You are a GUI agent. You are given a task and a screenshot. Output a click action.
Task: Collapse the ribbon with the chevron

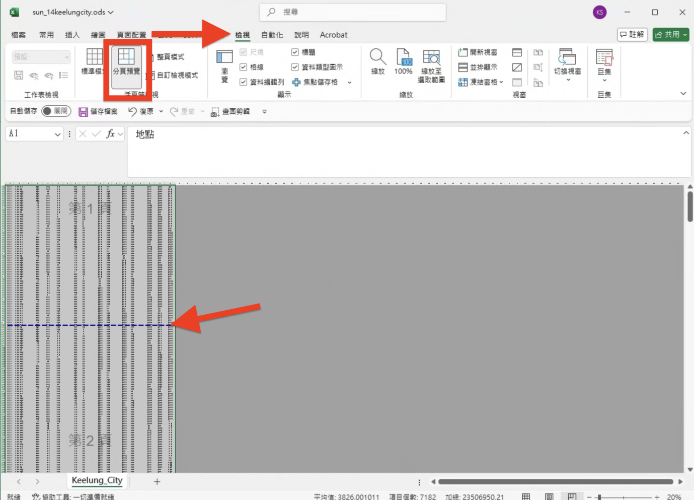coord(683,93)
